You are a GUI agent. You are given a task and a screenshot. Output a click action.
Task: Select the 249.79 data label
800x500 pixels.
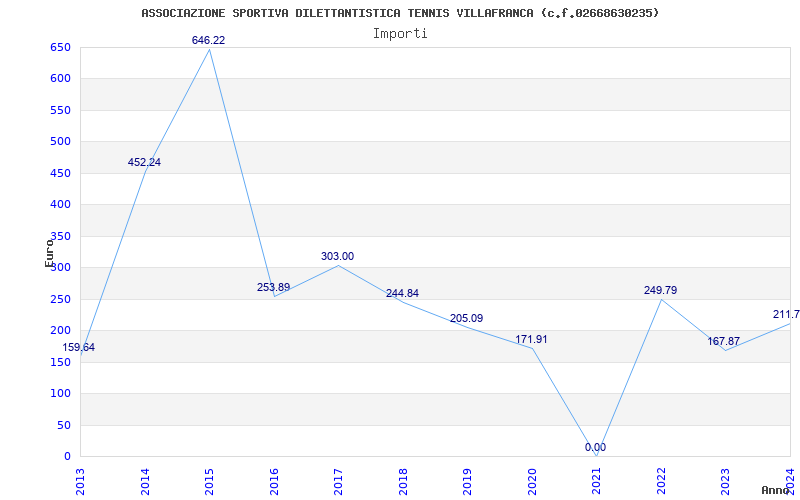(x=660, y=290)
